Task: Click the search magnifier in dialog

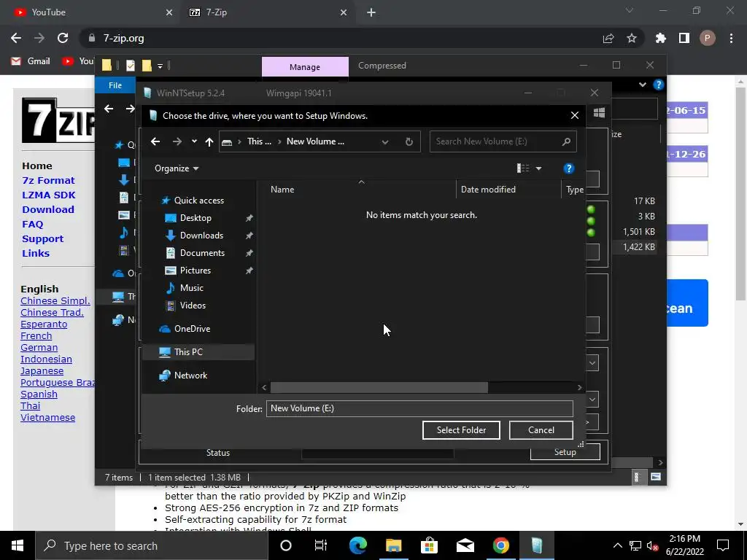Action: 566,141
